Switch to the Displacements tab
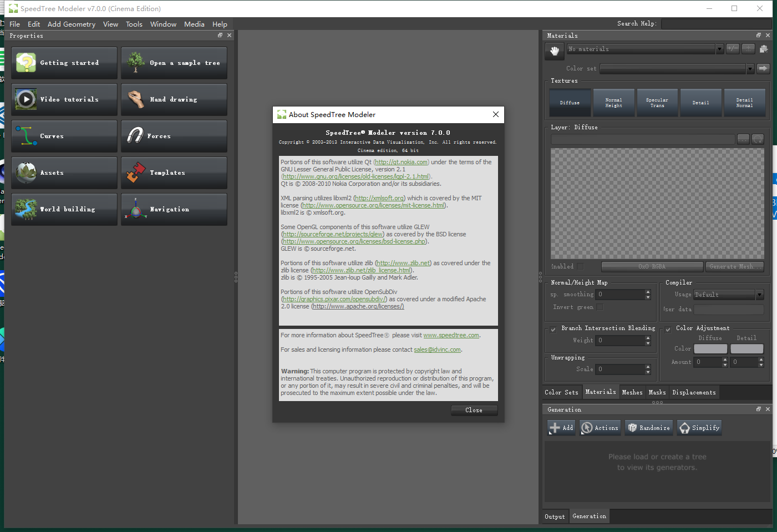The image size is (777, 532). pos(694,392)
